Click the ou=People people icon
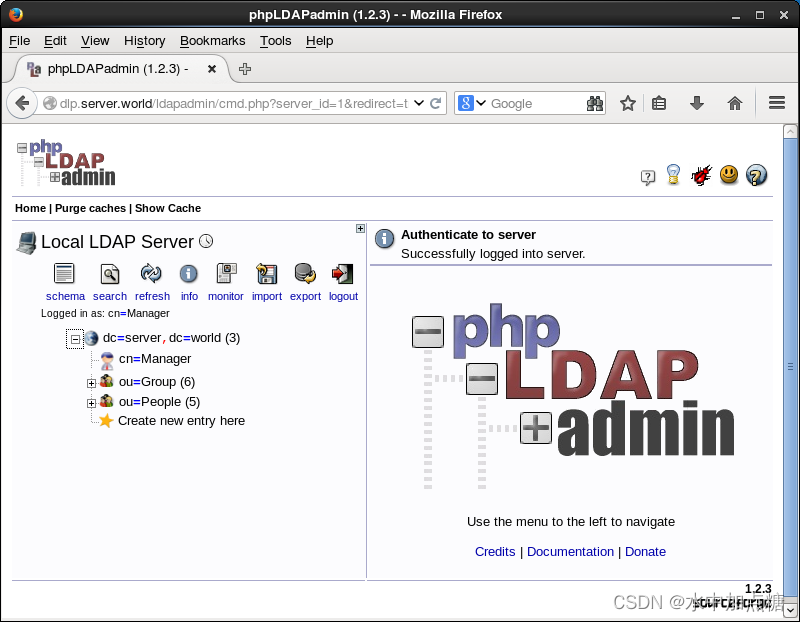Viewport: 800px width, 622px height. [x=107, y=401]
